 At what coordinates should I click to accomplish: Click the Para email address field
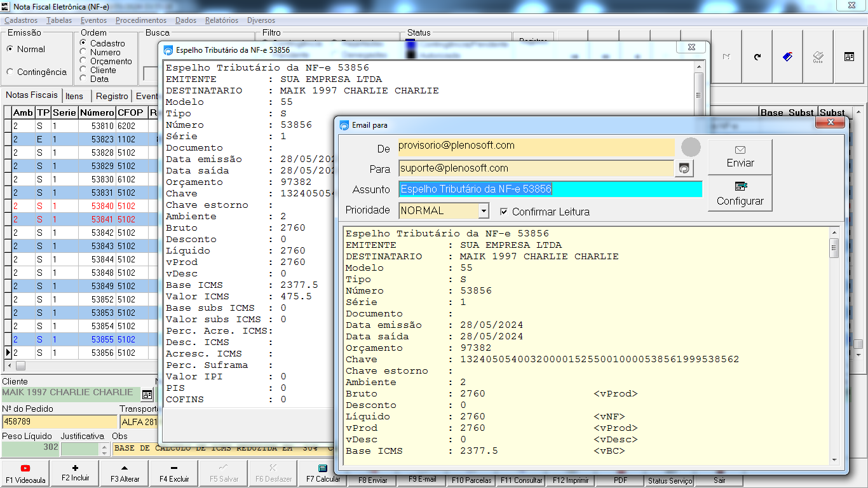(536, 168)
